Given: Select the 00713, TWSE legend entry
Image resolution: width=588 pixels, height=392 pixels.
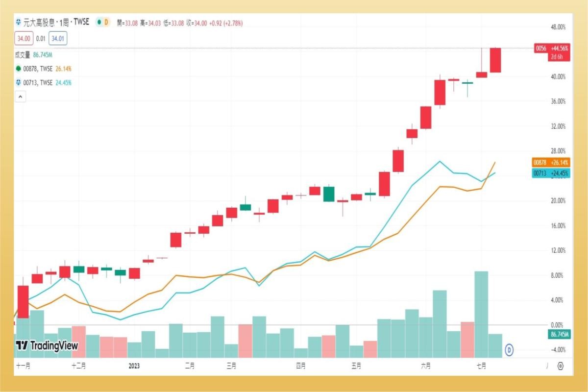Looking at the screenshot, I should 47,83.
